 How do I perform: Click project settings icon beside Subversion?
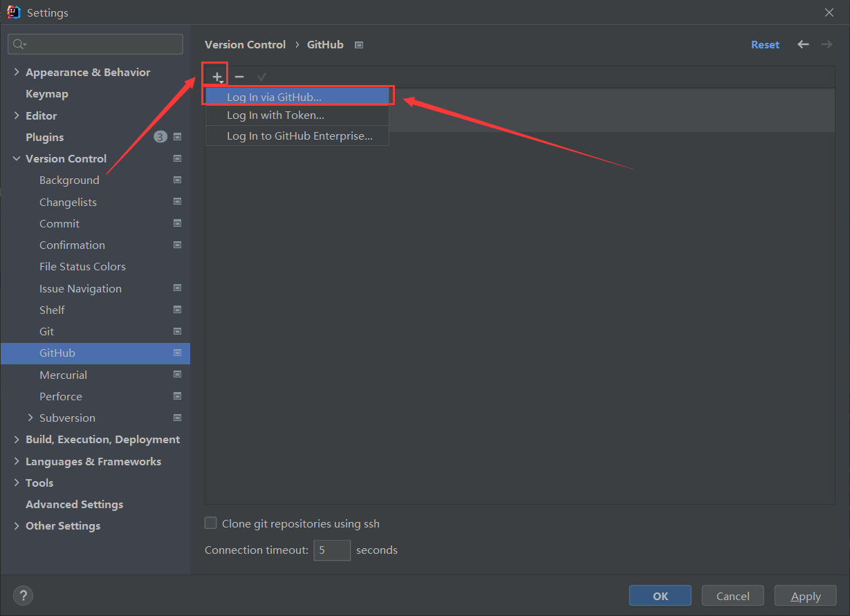pos(177,418)
